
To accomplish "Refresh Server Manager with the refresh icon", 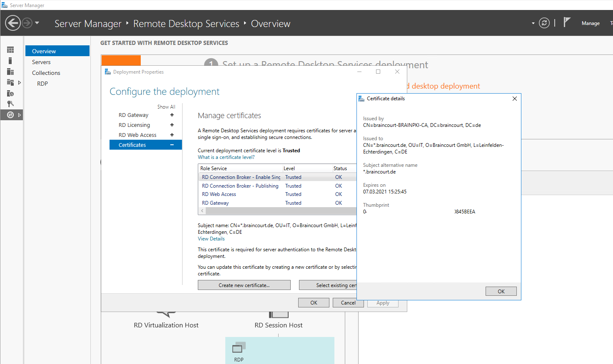I will click(x=544, y=23).
